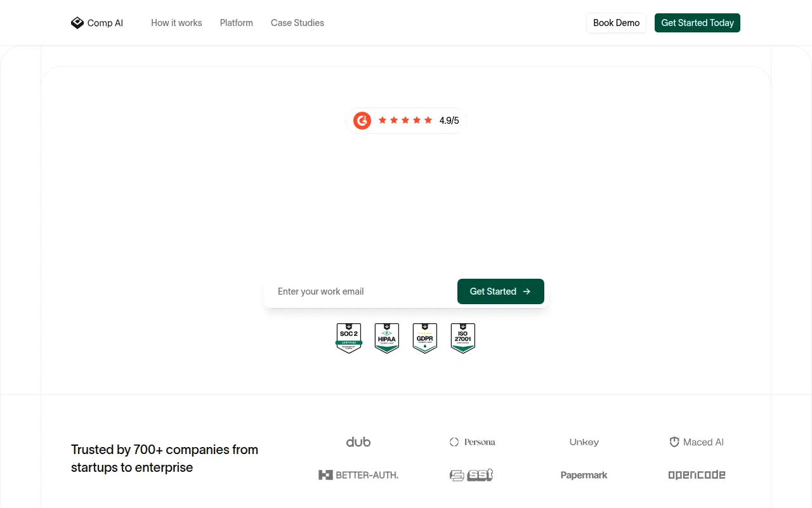Click the Unkey company logo

(x=584, y=442)
